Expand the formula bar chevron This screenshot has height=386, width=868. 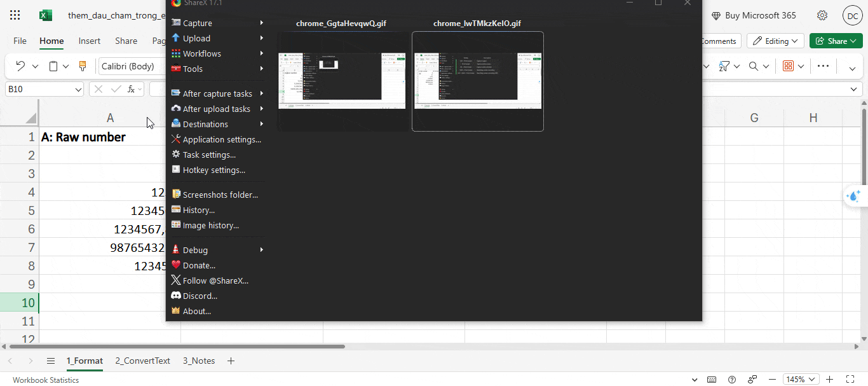click(855, 89)
